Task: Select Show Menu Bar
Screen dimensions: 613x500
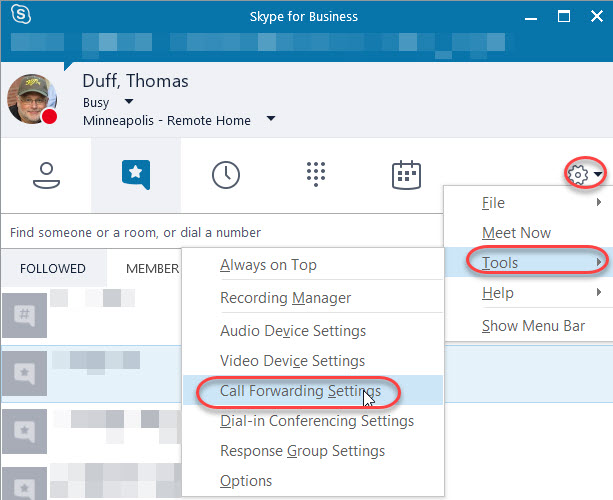Action: pyautogui.click(x=528, y=326)
